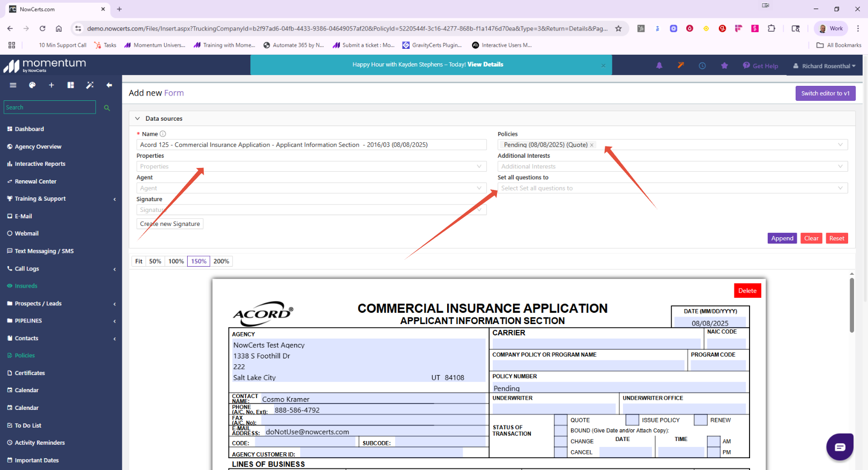Click Create new Signature
This screenshot has width=868, height=470.
pyautogui.click(x=170, y=224)
